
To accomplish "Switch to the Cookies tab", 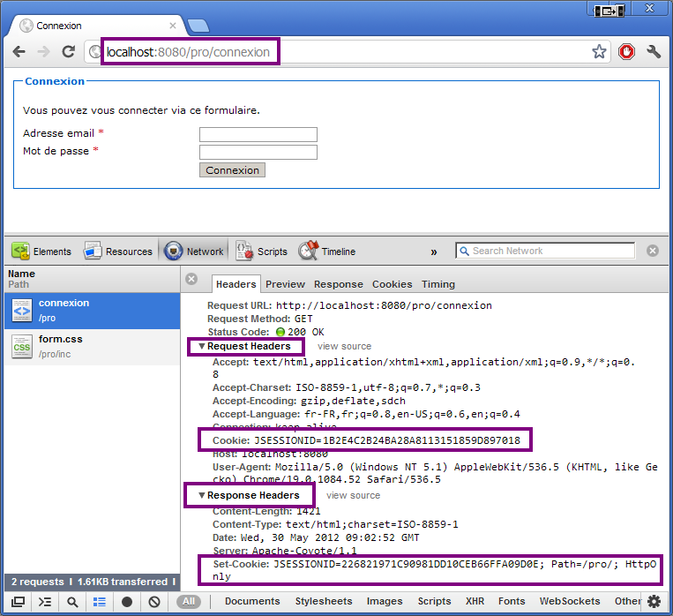I will coord(392,284).
